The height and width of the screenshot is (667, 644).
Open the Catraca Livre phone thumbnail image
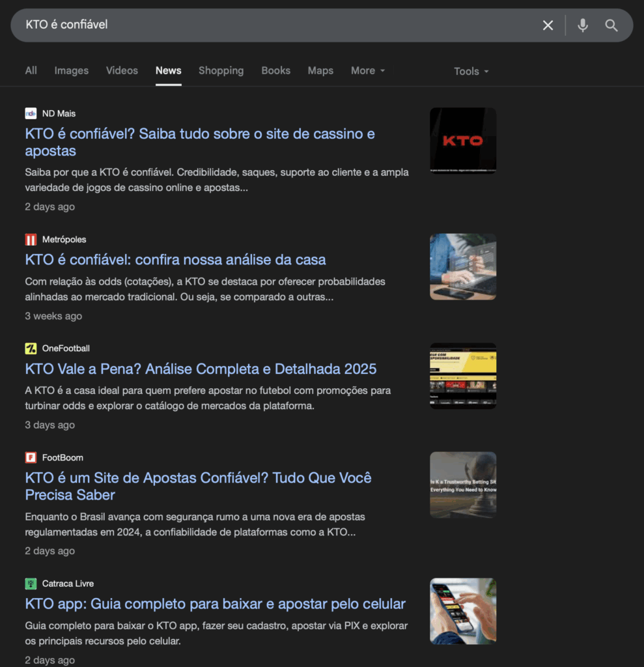[463, 611]
